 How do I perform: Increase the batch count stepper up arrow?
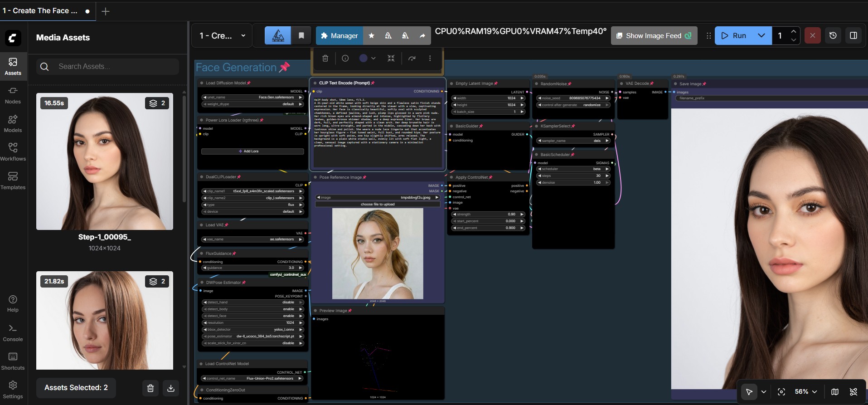click(x=793, y=31)
